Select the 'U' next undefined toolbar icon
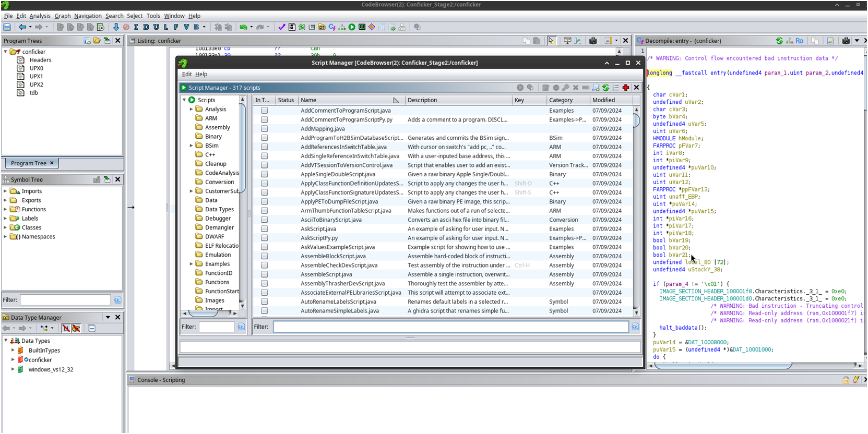The image size is (868, 434). pyautogui.click(x=156, y=27)
